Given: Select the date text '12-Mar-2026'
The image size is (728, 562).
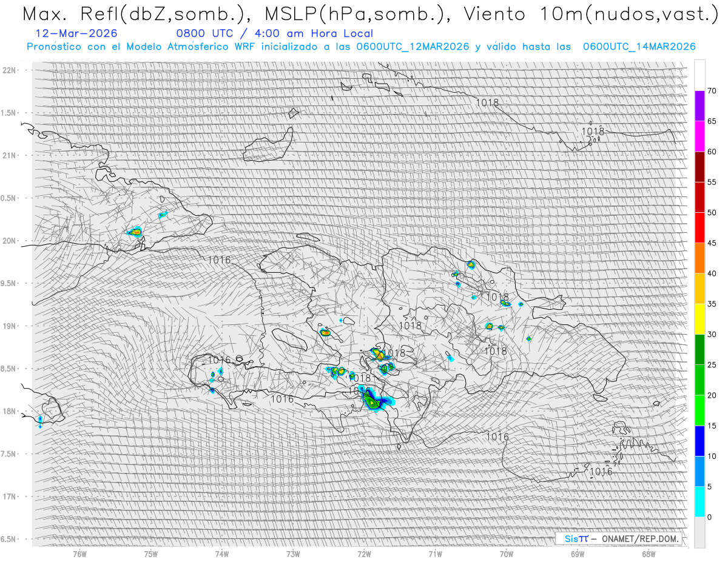Looking at the screenshot, I should [x=76, y=33].
